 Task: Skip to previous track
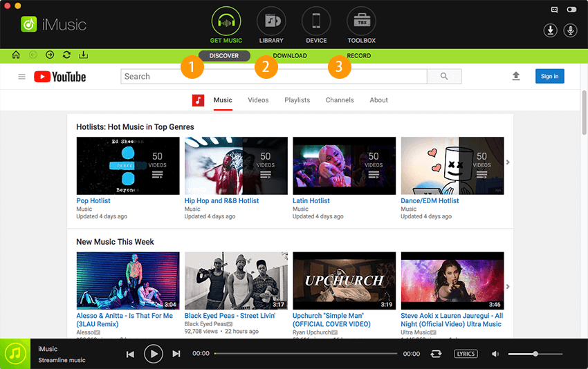point(130,354)
